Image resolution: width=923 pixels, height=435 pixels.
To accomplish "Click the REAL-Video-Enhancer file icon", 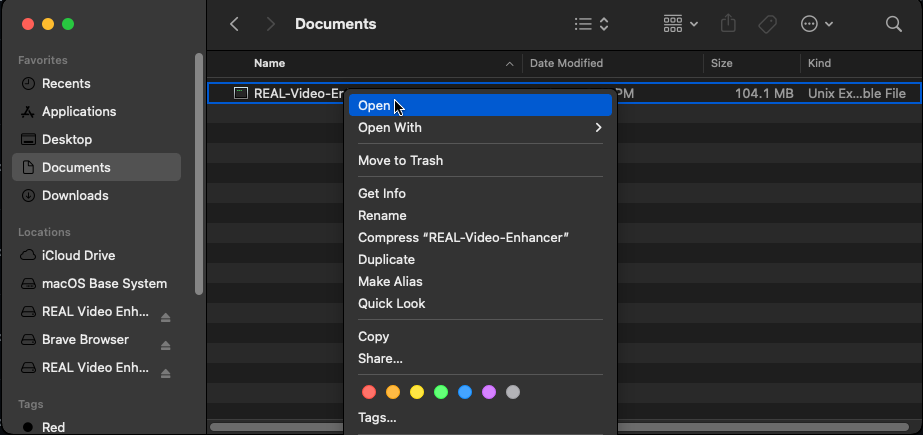I will 240,93.
